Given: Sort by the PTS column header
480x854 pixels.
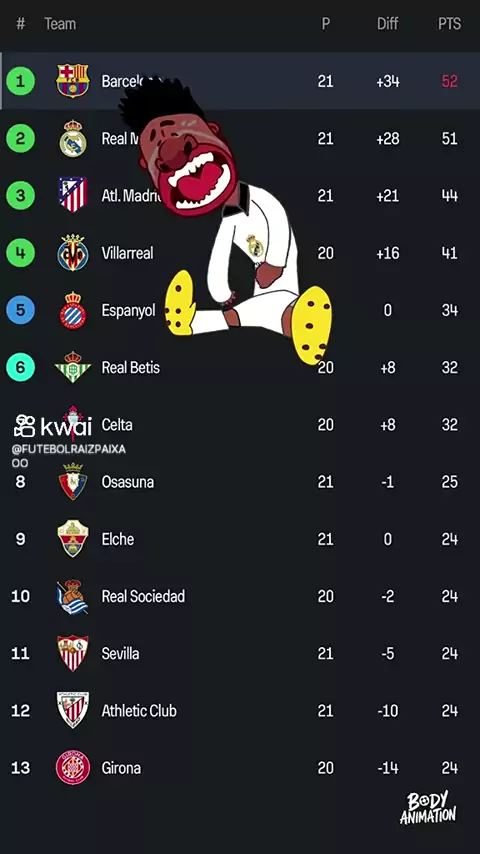Looking at the screenshot, I should point(449,24).
